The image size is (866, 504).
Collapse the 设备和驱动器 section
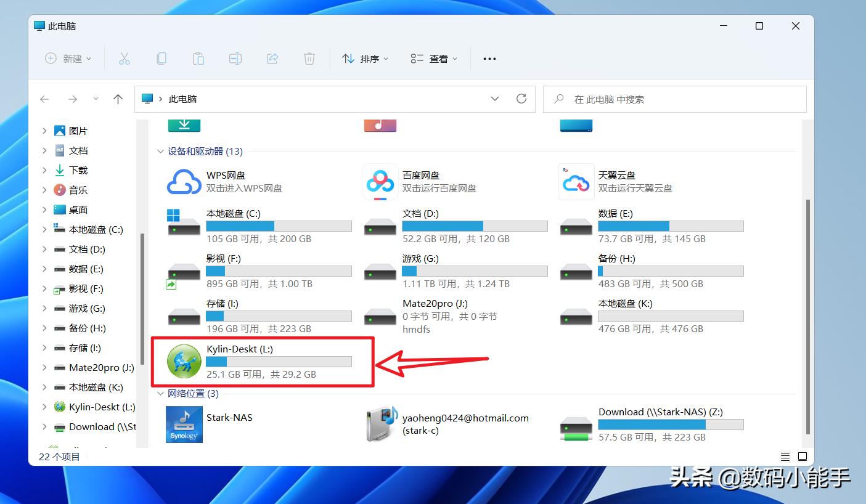pos(160,152)
